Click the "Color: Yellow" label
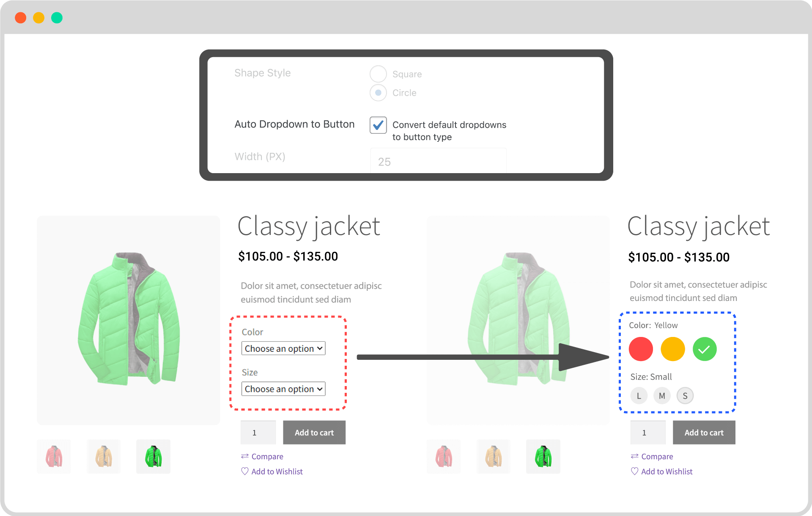 653,325
